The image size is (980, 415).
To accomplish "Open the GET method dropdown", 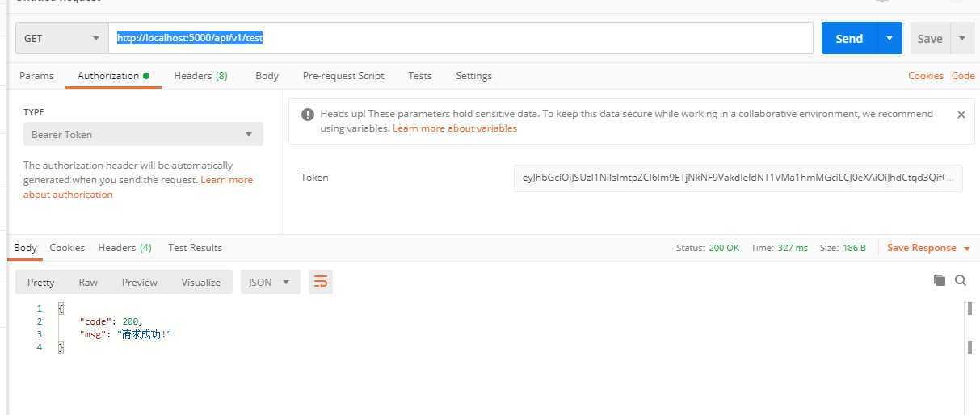I will (61, 38).
